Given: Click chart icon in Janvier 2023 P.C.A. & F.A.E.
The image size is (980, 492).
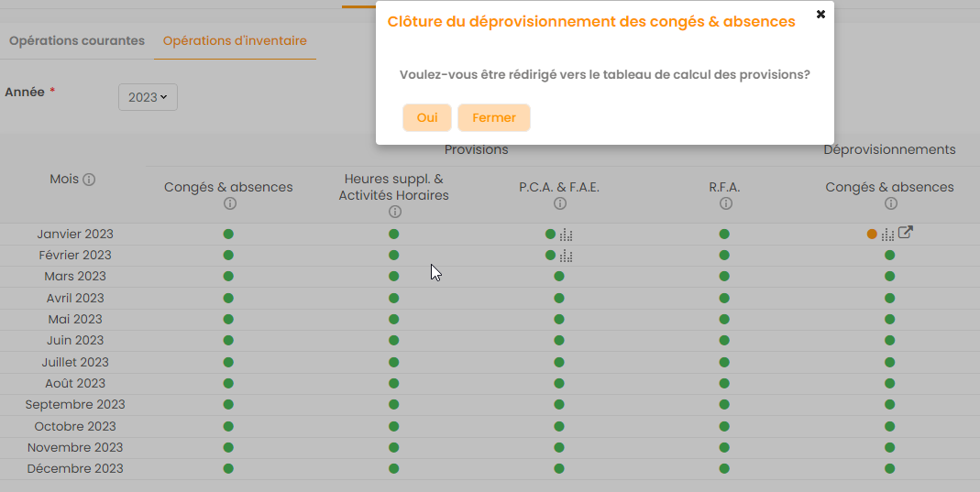Looking at the screenshot, I should coord(567,235).
